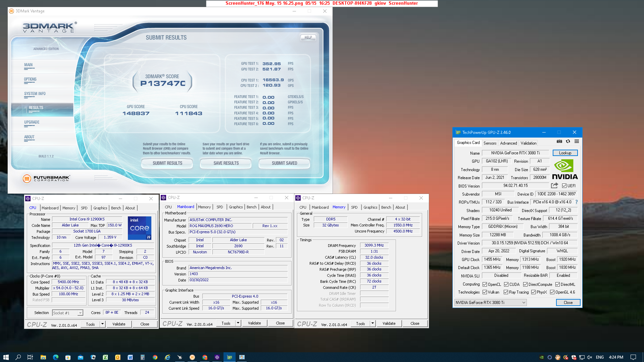Click the GPU-Z refresh icon

point(568,141)
